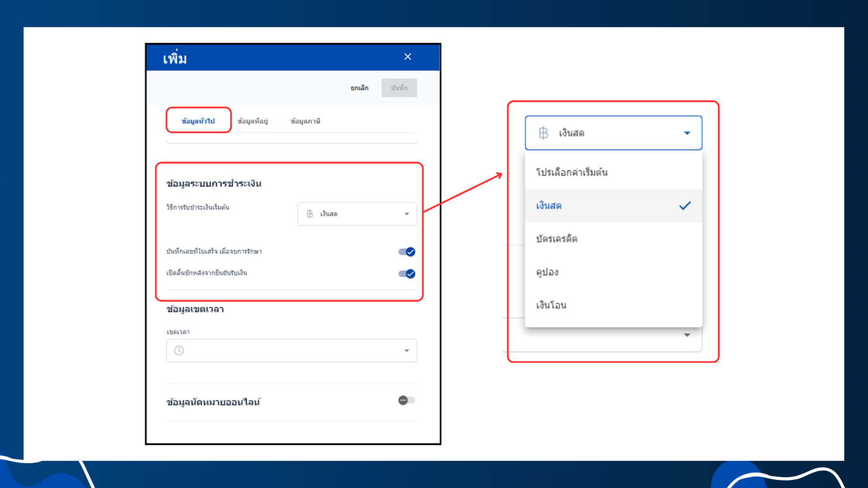868x488 pixels.
Task: Expand the เขตเวลา dropdown arrow
Action: click(x=407, y=351)
